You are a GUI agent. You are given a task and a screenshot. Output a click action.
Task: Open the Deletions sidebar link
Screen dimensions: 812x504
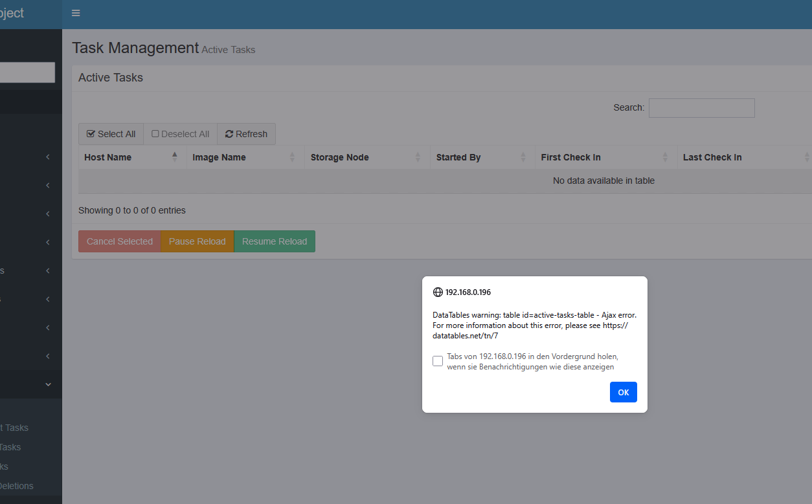(17, 486)
